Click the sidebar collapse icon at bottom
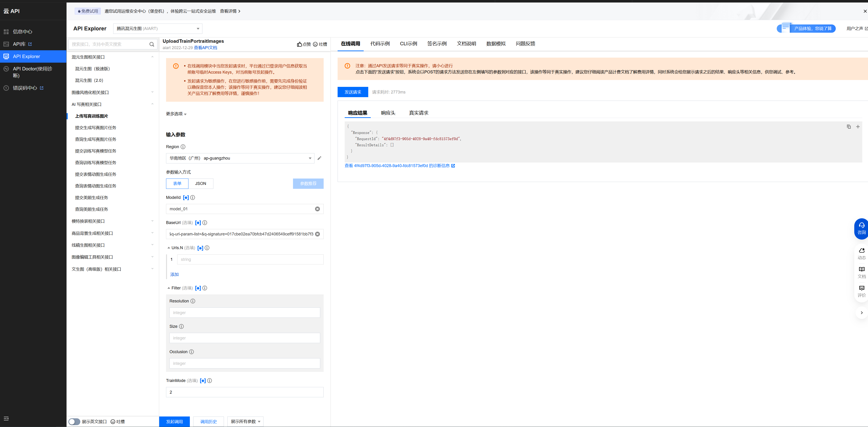 [6, 419]
